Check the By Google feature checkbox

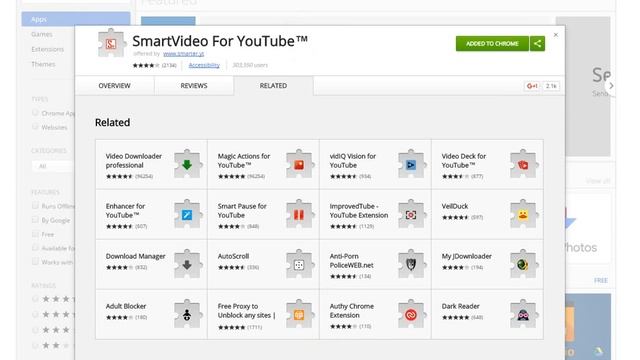pos(35,220)
